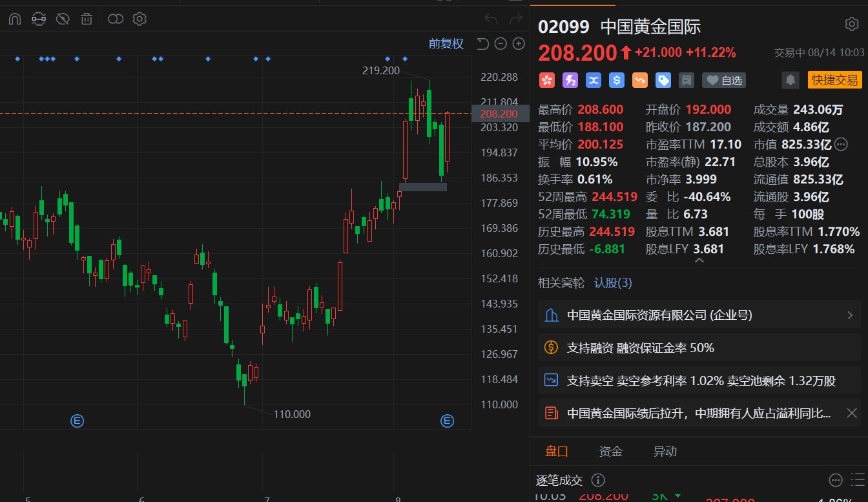
Task: Dismiss the news headline with the X
Action: pyautogui.click(x=851, y=413)
